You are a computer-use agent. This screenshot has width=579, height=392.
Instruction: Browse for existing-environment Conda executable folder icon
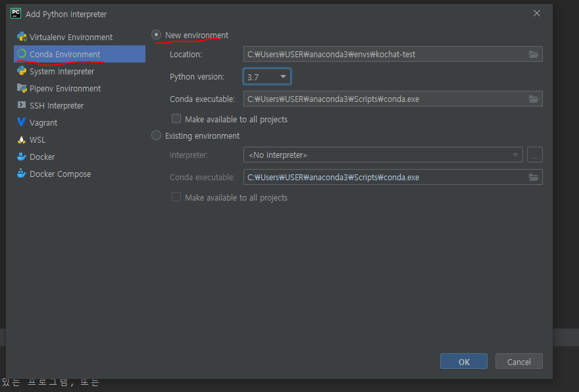(x=534, y=177)
